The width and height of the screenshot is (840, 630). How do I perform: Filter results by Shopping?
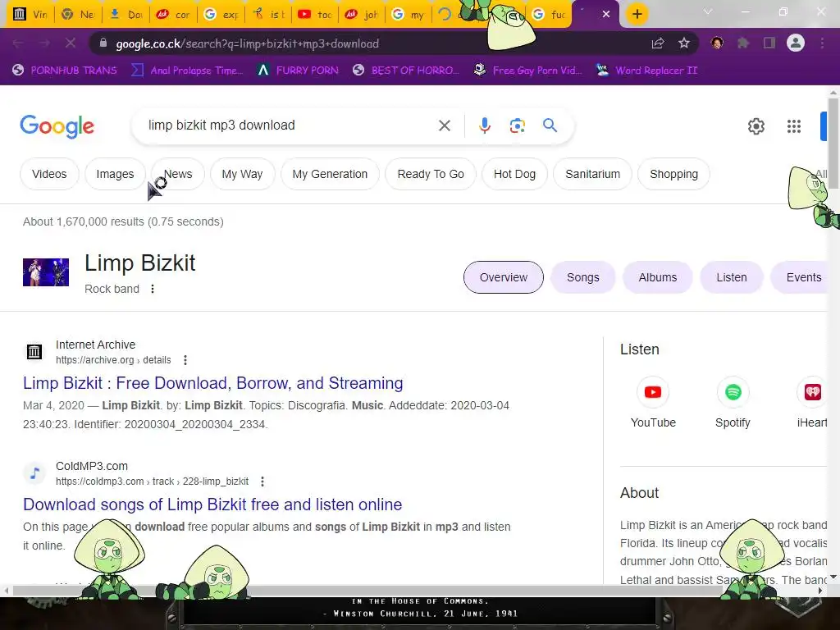673,174
